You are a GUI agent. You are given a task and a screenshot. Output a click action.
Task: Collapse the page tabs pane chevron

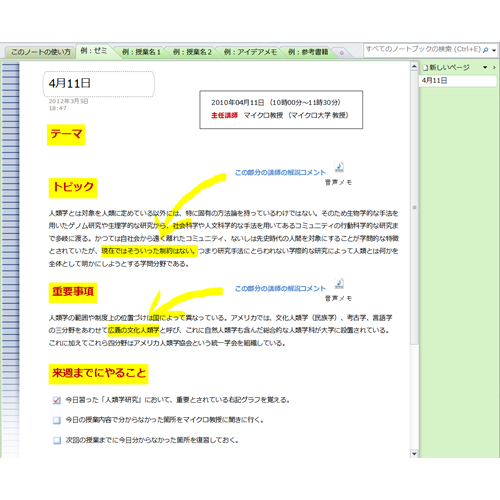click(x=494, y=68)
